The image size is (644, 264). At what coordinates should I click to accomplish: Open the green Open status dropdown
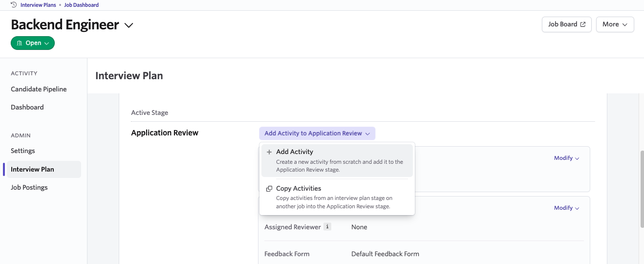tap(33, 43)
